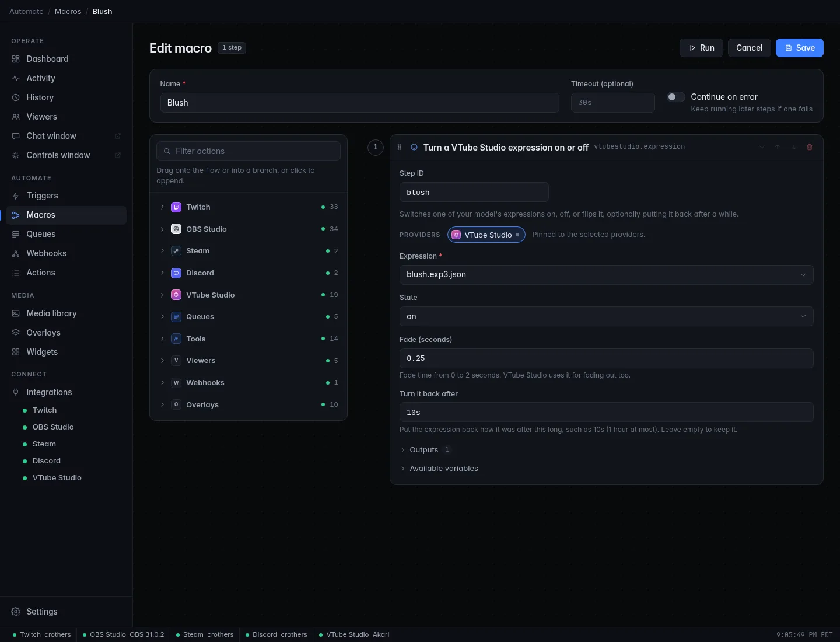Go to Macros breadcrumb link
Image resolution: width=840 pixels, height=642 pixels.
pos(68,12)
